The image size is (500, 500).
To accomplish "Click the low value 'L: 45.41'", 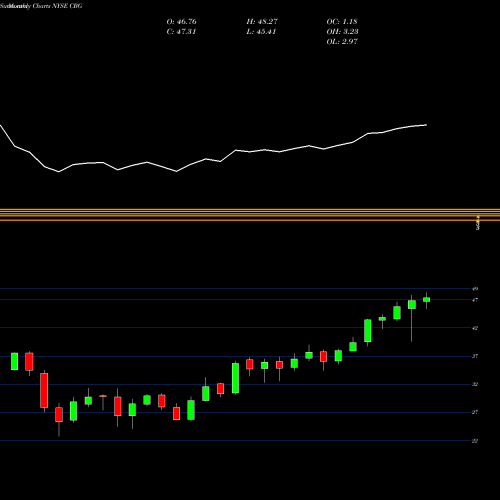I will point(261,32).
